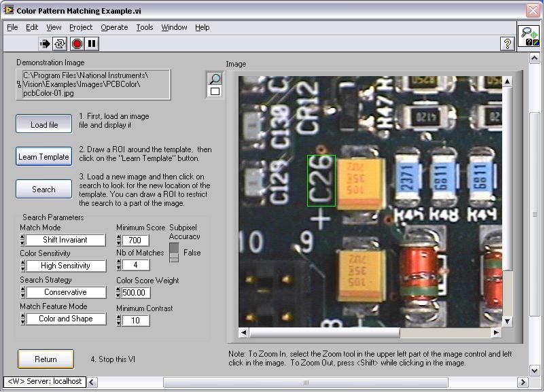Open the Tools menu
545x392 pixels.
(144, 27)
